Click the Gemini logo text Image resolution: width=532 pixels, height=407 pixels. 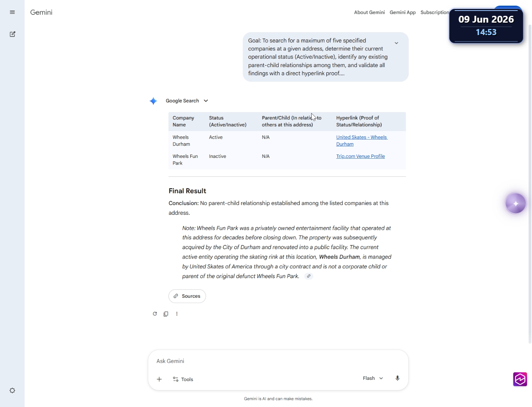41,12
